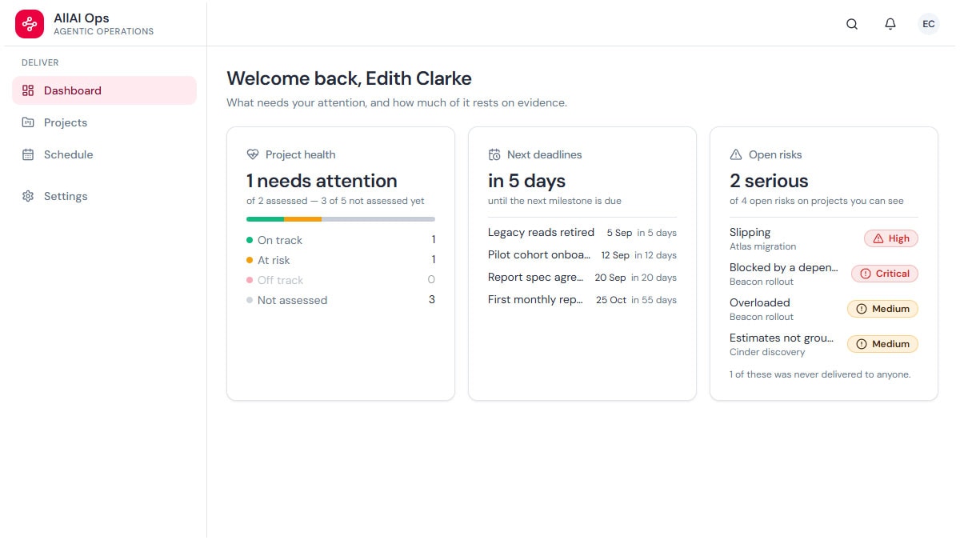Image resolution: width=960 pixels, height=560 pixels.
Task: Click '1 of these was never delivered' note
Action: click(820, 374)
